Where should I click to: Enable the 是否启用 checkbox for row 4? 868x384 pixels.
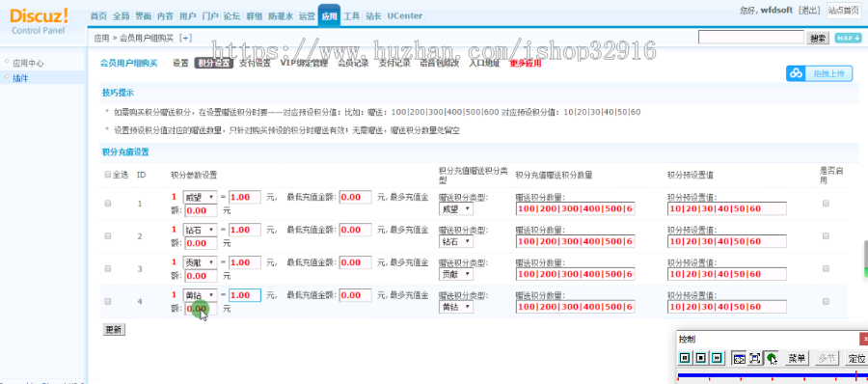click(826, 301)
